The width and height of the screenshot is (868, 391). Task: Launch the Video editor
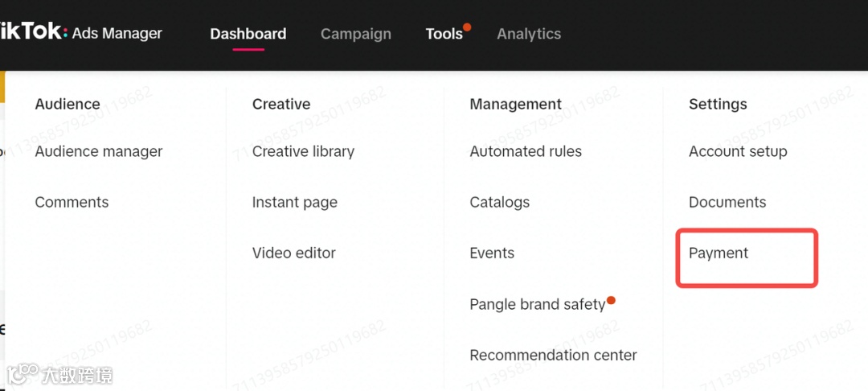[x=293, y=253]
